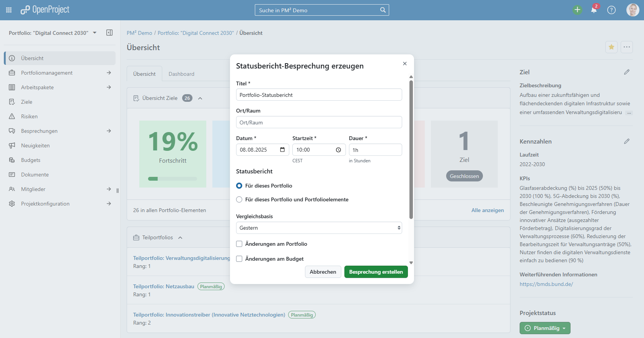This screenshot has height=338, width=644.
Task: Select 'Für dieses Portfolio und Portfolioelemente' radio
Action: (x=239, y=199)
